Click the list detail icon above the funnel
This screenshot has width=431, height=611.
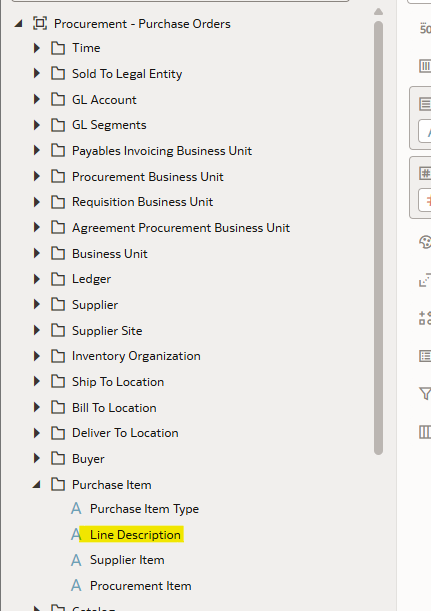425,356
